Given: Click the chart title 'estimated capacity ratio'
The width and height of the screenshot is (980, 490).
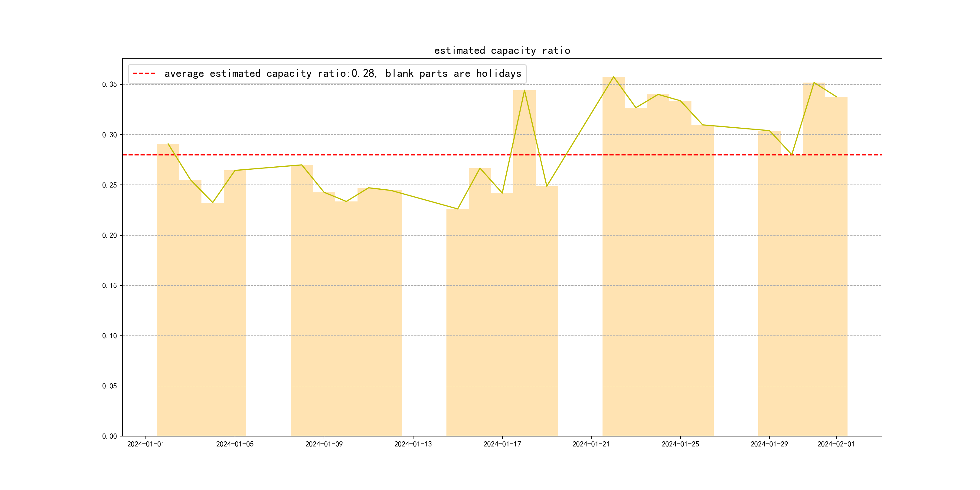Looking at the screenshot, I should 502,51.
